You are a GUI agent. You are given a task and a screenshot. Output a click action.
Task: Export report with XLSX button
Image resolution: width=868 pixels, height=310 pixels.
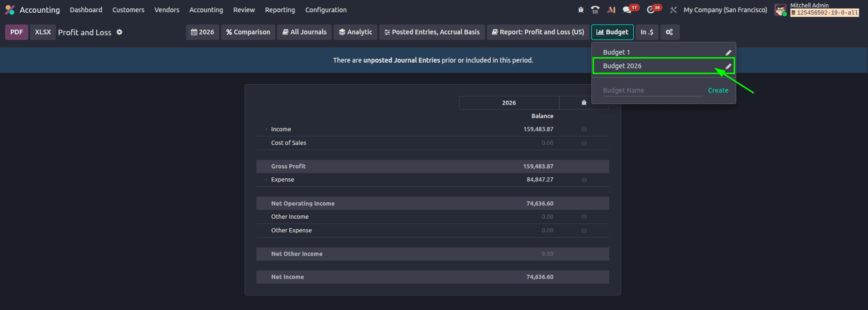[x=43, y=32]
